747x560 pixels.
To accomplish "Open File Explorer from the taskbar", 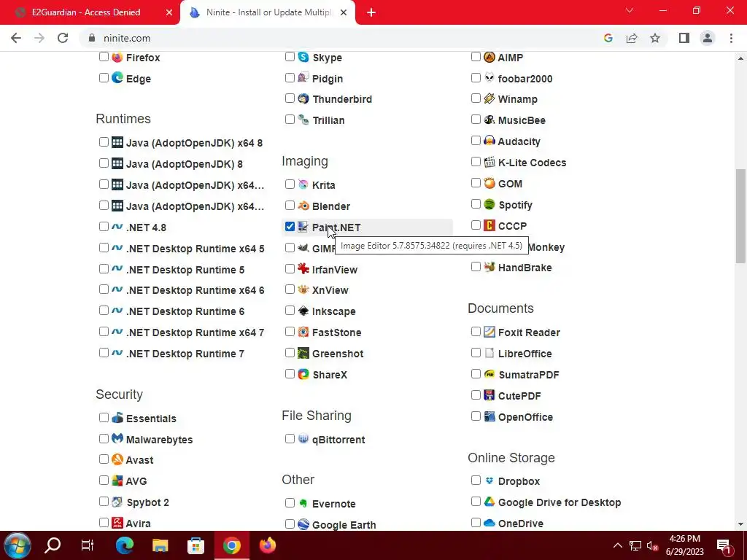I will pos(160,545).
